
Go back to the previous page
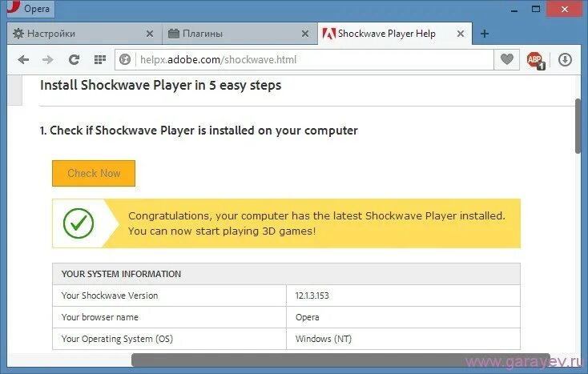click(x=23, y=59)
